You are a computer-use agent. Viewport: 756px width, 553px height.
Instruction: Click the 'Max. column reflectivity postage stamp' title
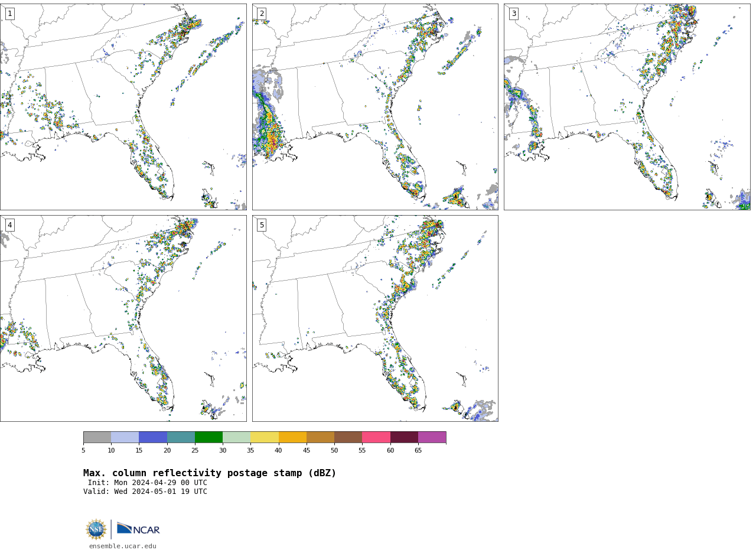click(210, 473)
